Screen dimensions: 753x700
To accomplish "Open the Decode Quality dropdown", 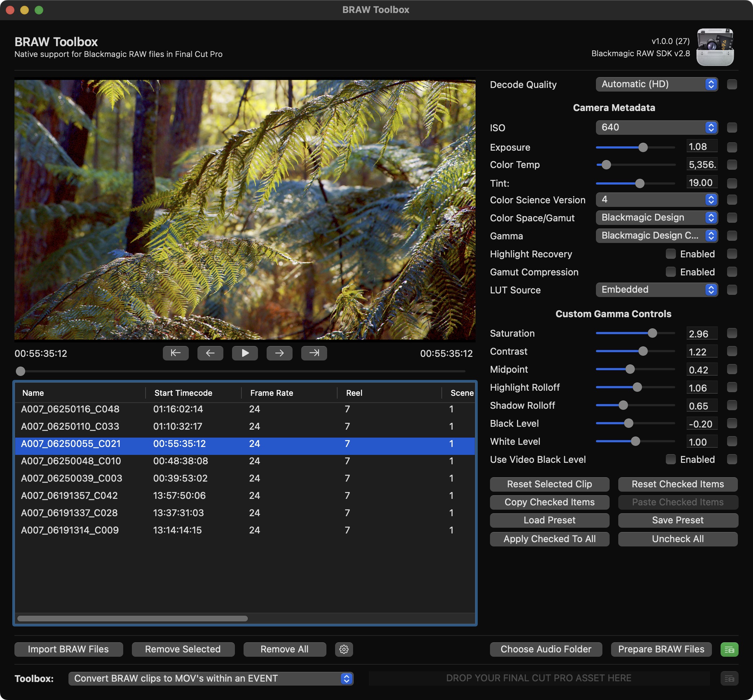I will (x=656, y=84).
